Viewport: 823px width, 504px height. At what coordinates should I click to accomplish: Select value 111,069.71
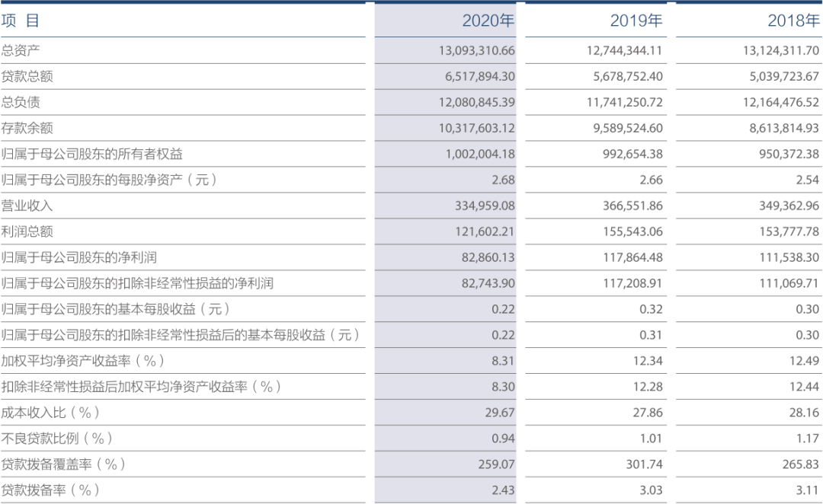click(x=789, y=283)
